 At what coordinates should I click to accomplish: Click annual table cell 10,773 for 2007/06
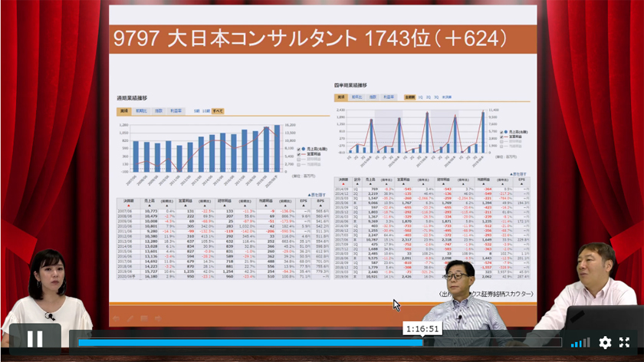point(151,211)
